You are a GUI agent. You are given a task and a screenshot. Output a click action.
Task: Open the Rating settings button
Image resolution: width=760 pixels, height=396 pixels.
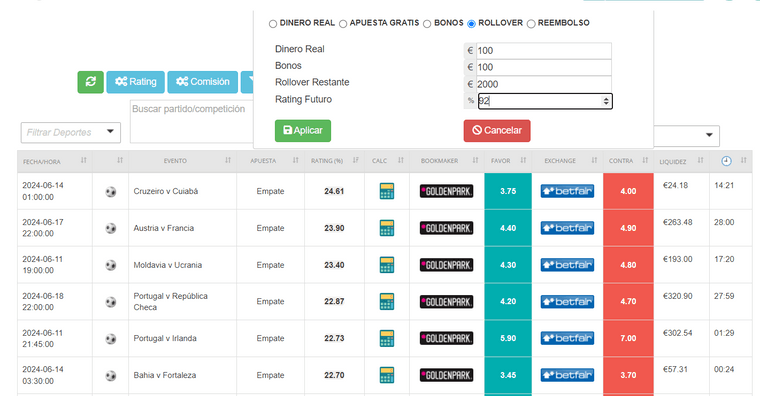136,82
